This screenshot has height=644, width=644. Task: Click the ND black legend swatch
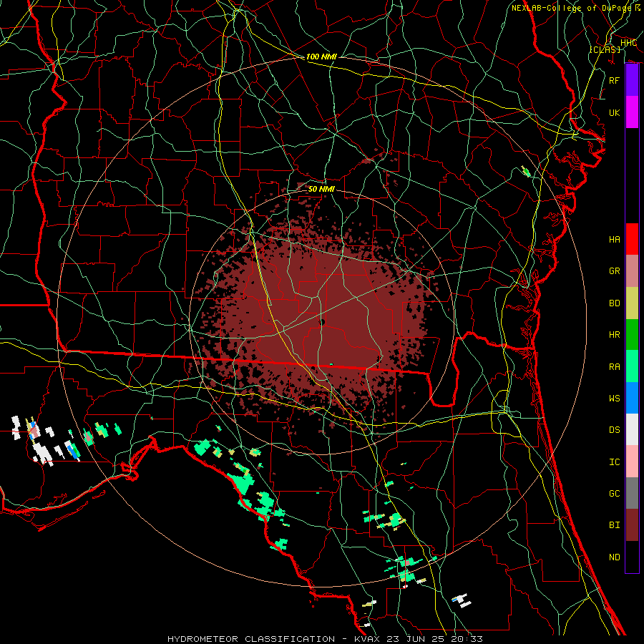pos(632,557)
